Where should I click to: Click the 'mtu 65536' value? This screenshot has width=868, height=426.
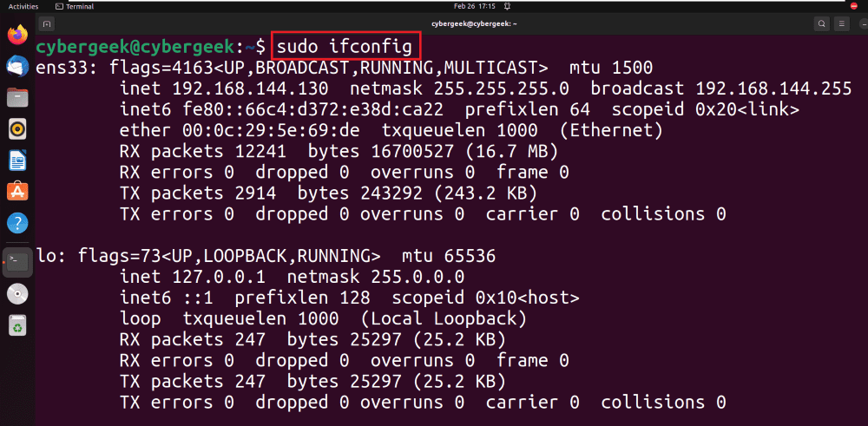(x=449, y=256)
